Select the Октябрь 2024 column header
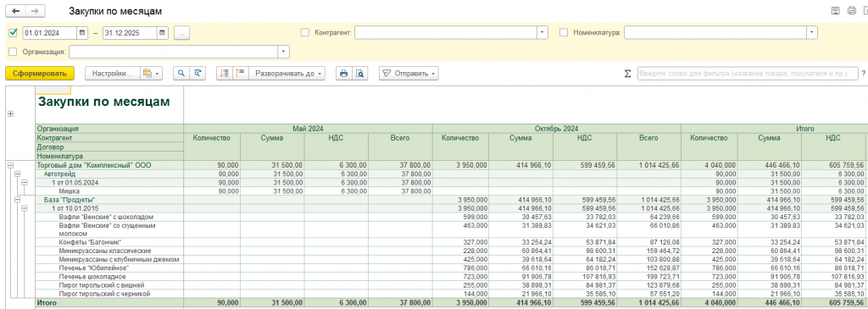Screen dimensions: 868x309 [557, 128]
